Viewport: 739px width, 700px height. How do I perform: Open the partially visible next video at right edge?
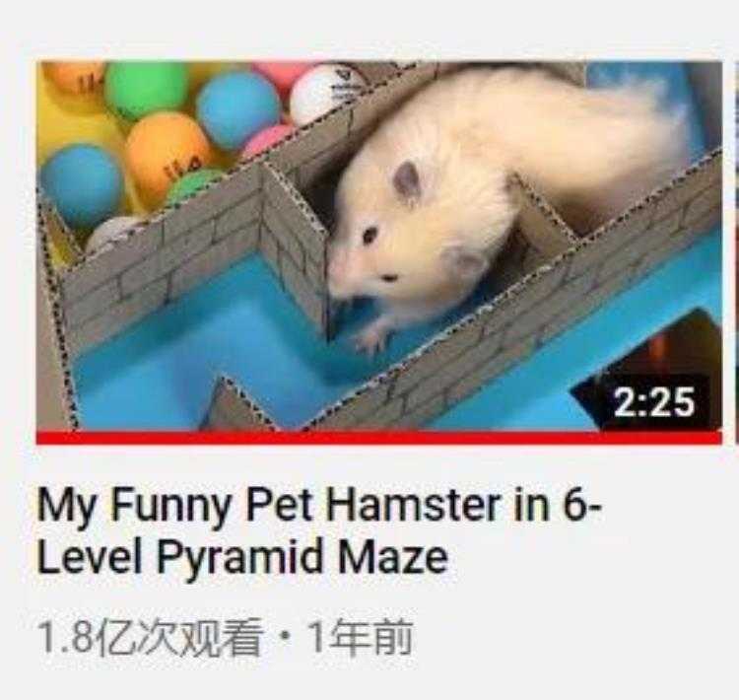[737, 252]
